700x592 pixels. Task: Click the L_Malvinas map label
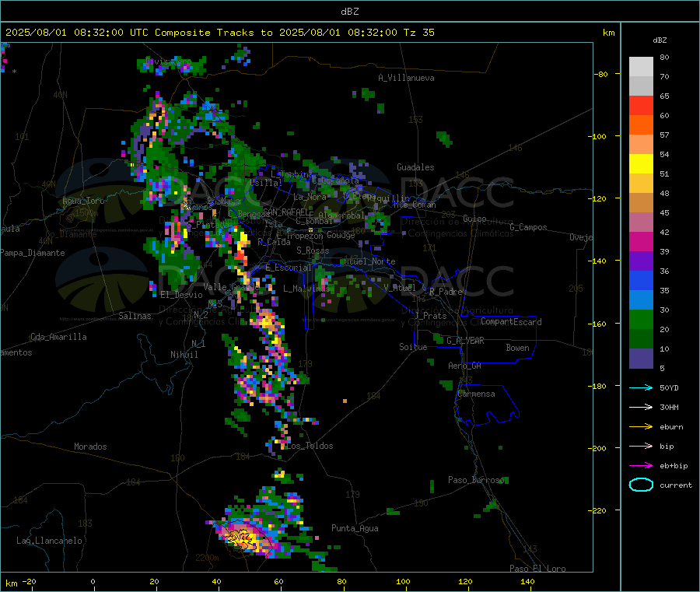pos(306,289)
